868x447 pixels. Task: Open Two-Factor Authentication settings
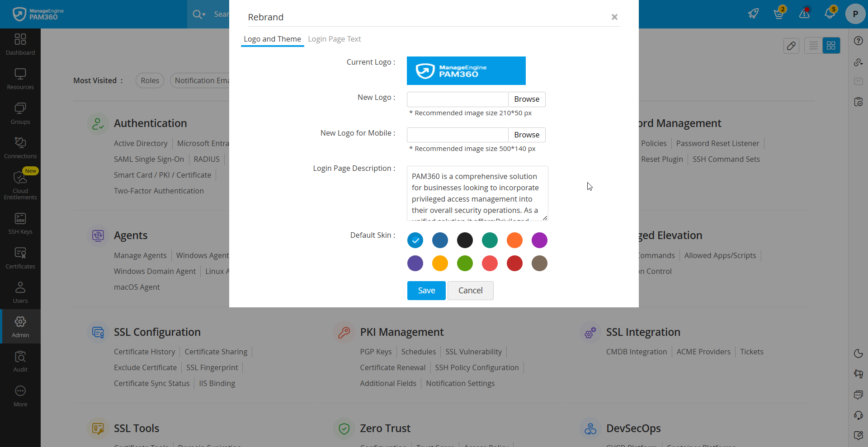click(x=159, y=191)
